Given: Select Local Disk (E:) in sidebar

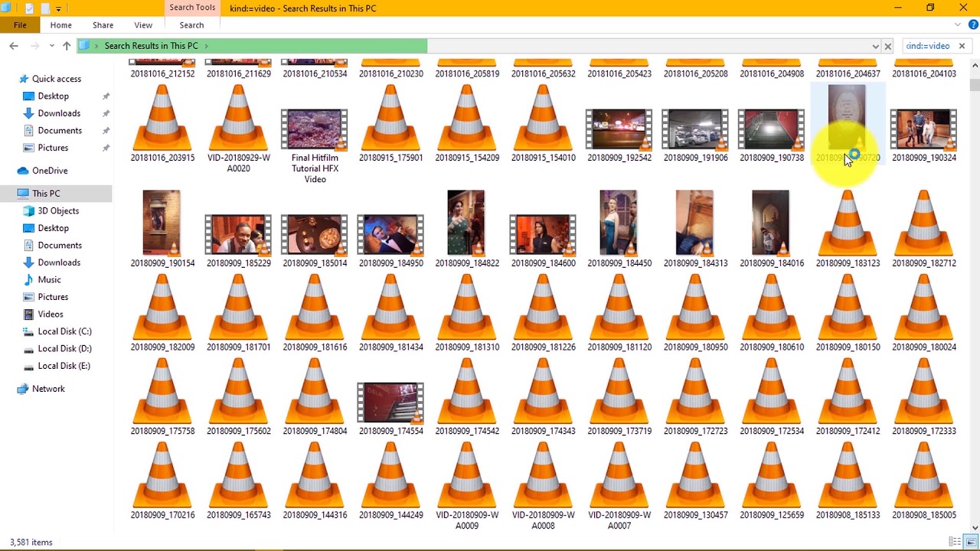Looking at the screenshot, I should [x=64, y=366].
